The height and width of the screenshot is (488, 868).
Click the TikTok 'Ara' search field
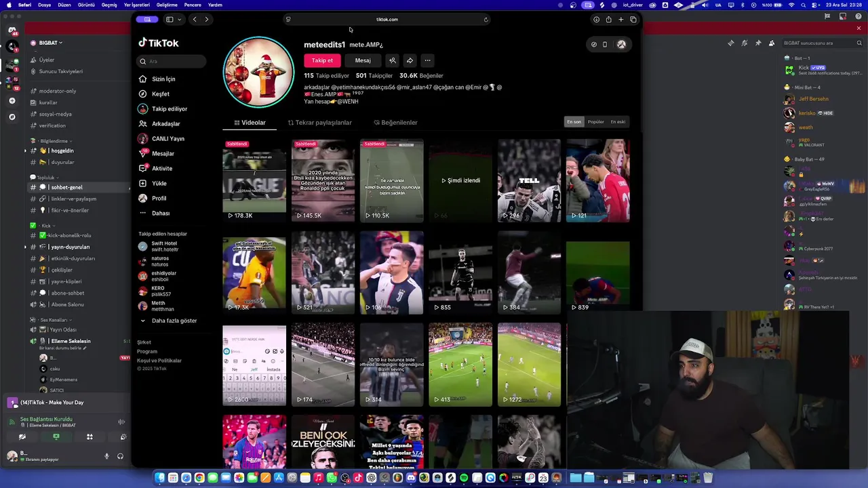coord(172,61)
